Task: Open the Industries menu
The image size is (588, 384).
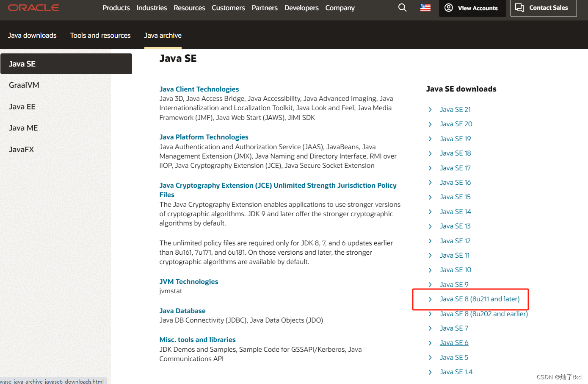Action: pyautogui.click(x=152, y=8)
